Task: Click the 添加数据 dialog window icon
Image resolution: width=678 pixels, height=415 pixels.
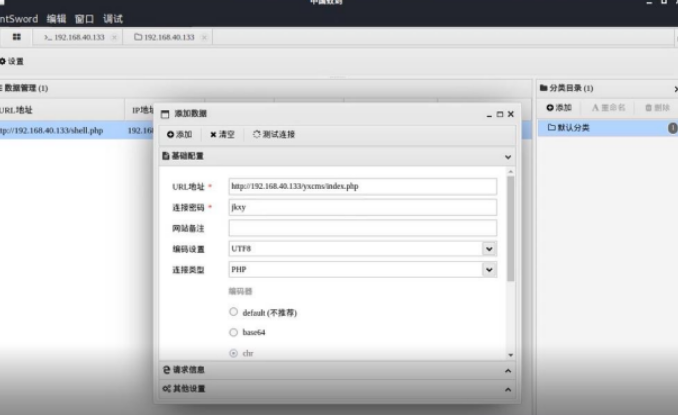Action: 165,114
